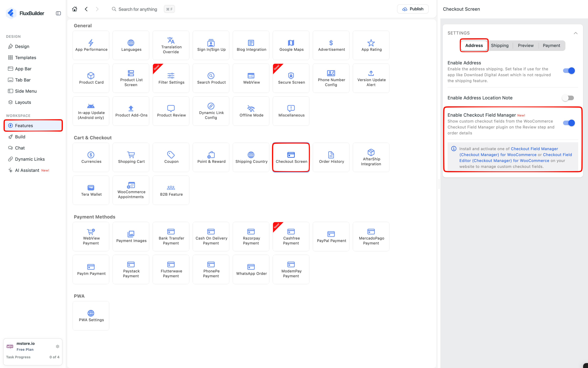Image resolution: width=588 pixels, height=368 pixels.
Task: Open WebView feature card
Action: pos(251,78)
